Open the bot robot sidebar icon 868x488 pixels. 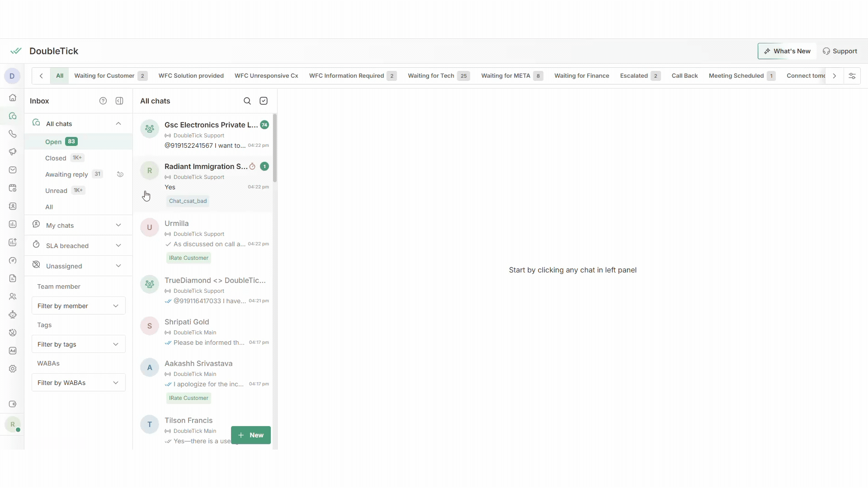point(13,314)
